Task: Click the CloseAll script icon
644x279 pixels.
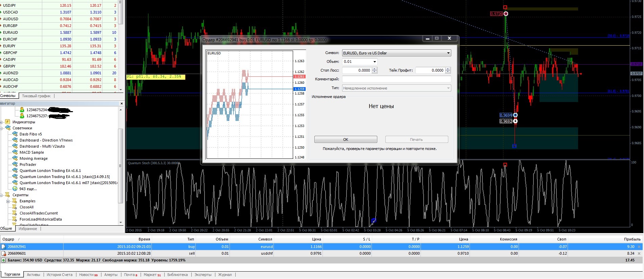Action: point(15,207)
